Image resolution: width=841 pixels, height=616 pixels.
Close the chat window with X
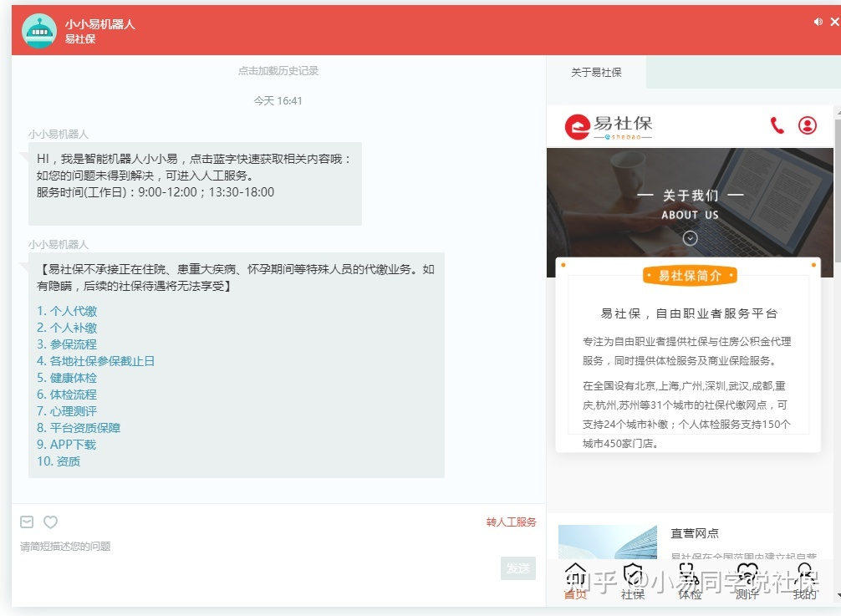(x=834, y=22)
